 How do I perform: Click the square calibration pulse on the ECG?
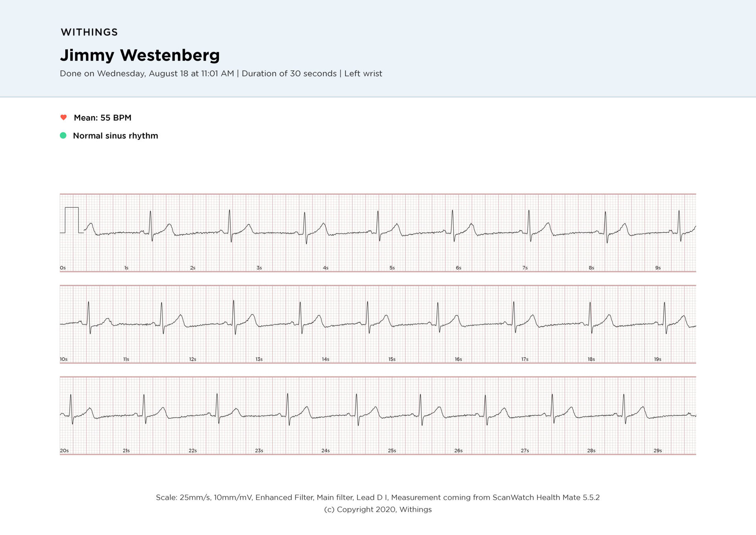point(72,219)
